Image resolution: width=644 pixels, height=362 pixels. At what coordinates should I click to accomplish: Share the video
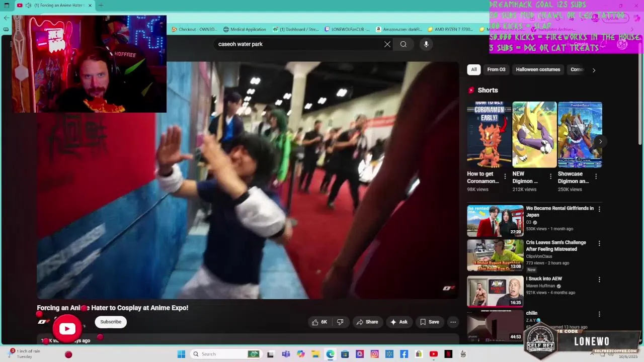pyautogui.click(x=366, y=322)
